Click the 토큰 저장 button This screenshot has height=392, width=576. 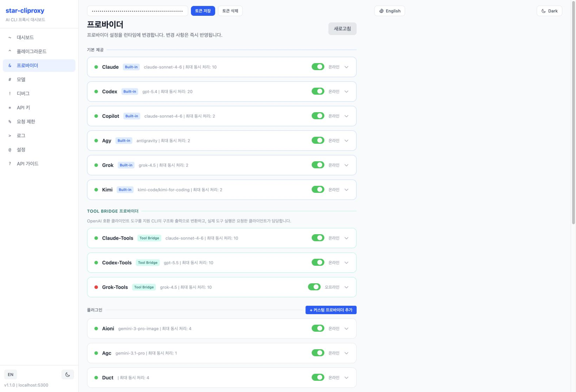pyautogui.click(x=203, y=11)
